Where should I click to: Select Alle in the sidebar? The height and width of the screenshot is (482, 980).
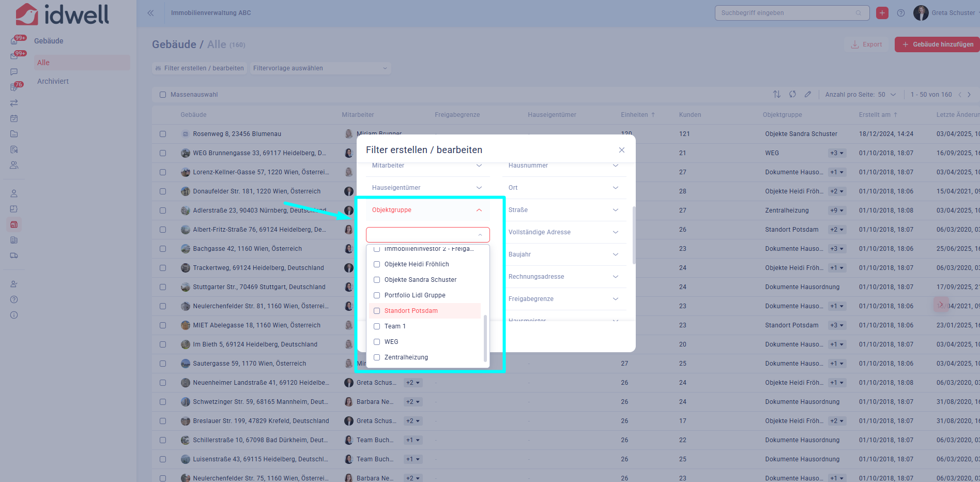point(43,63)
